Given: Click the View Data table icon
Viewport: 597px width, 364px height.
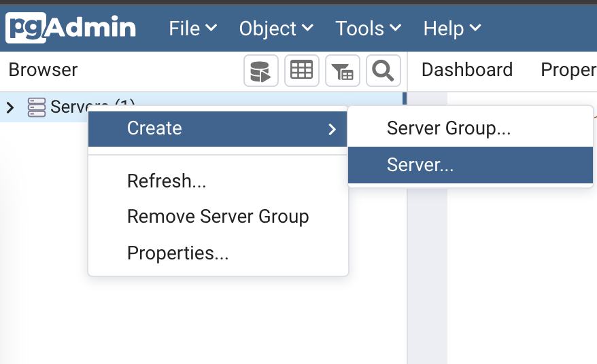Looking at the screenshot, I should point(301,71).
